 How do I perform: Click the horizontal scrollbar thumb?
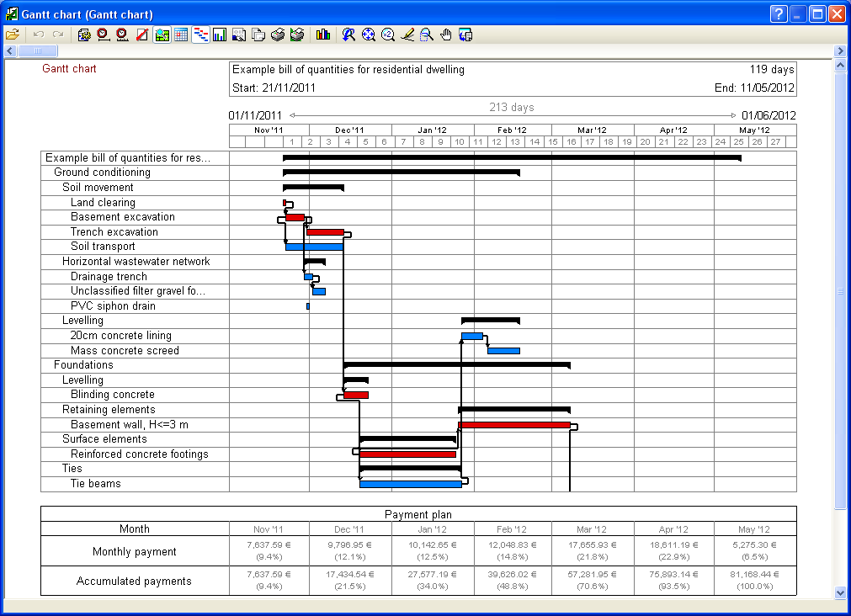[38, 51]
